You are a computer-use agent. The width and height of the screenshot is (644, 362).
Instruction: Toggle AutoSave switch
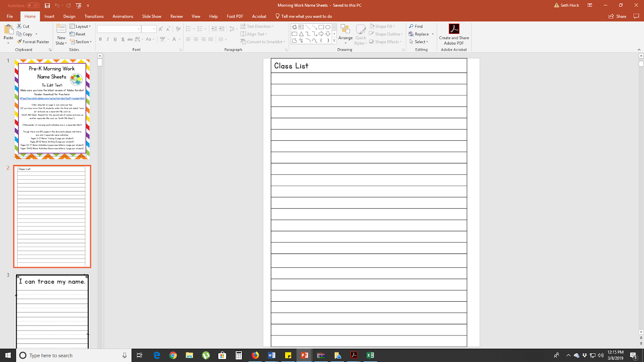(x=33, y=5)
